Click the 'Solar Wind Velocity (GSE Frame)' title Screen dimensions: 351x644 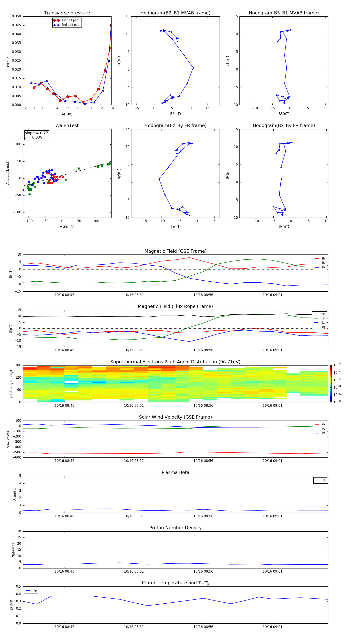tap(175, 417)
